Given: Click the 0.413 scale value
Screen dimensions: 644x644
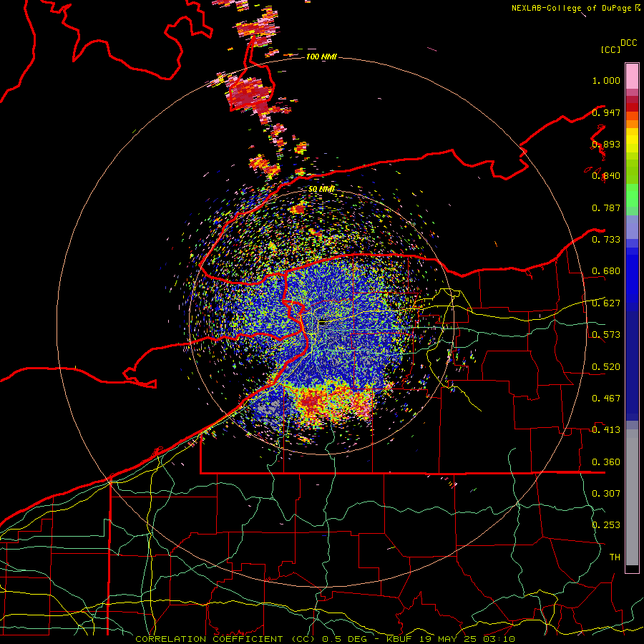Looking at the screenshot, I should (x=606, y=430).
